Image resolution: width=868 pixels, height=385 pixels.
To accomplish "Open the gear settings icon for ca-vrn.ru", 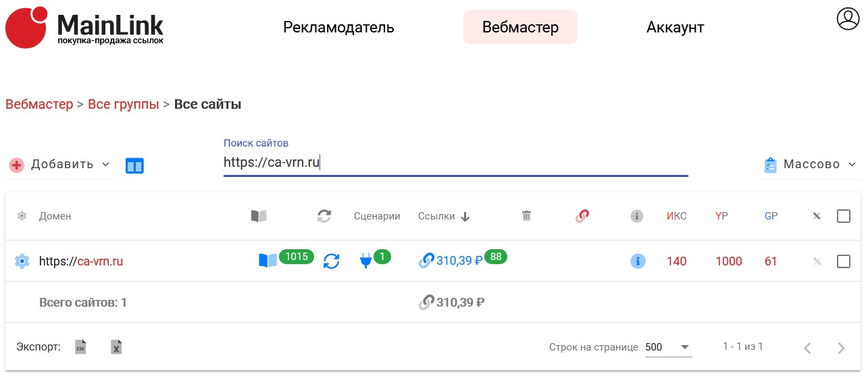I will tap(22, 261).
